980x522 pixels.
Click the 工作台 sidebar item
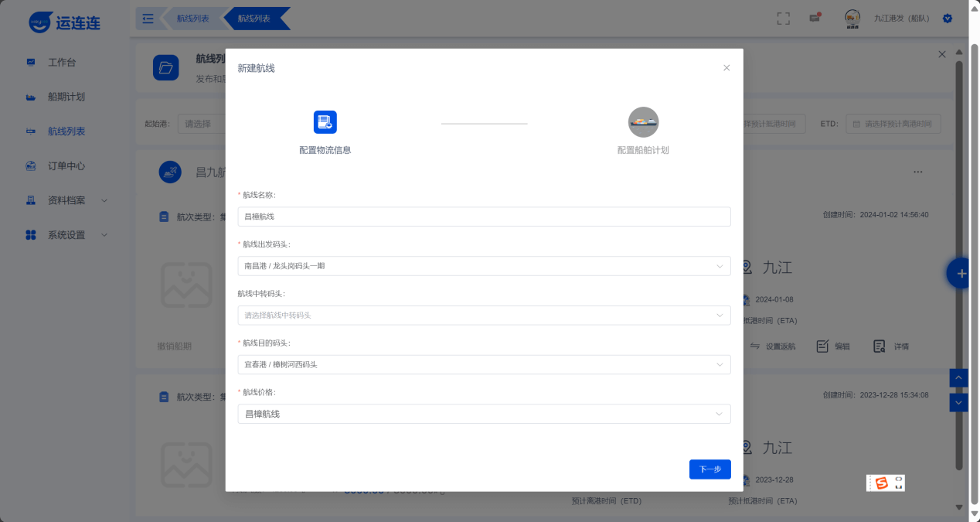coord(62,62)
